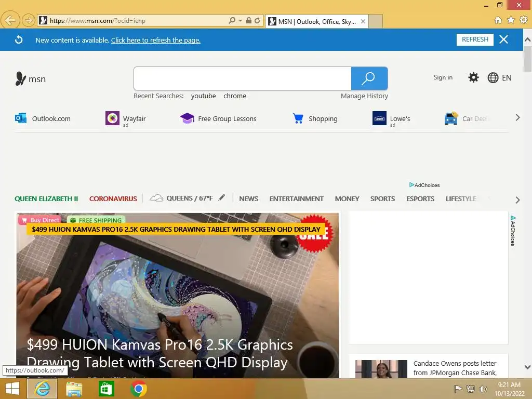Reload page using address bar refresh icon
The width and height of the screenshot is (532, 399).
(x=257, y=20)
